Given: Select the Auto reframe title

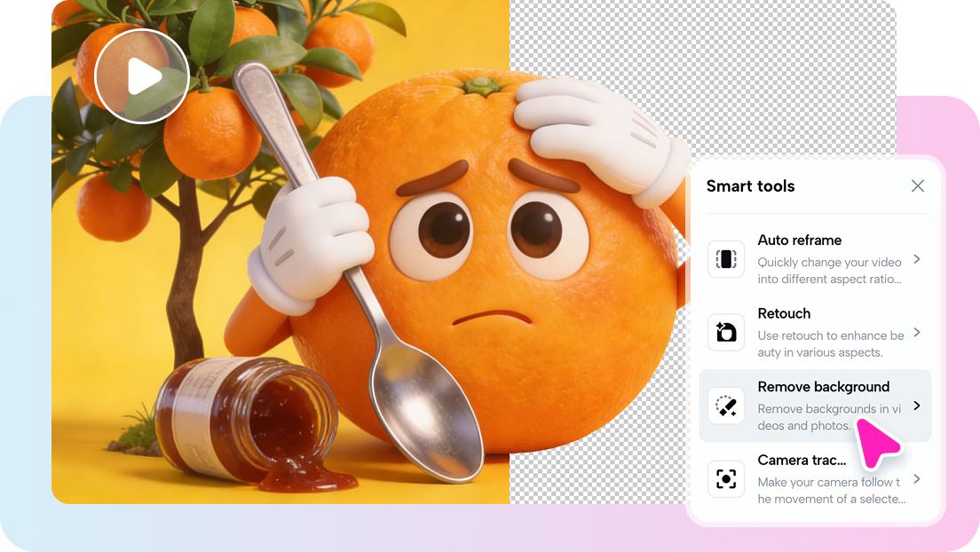Looking at the screenshot, I should (800, 240).
